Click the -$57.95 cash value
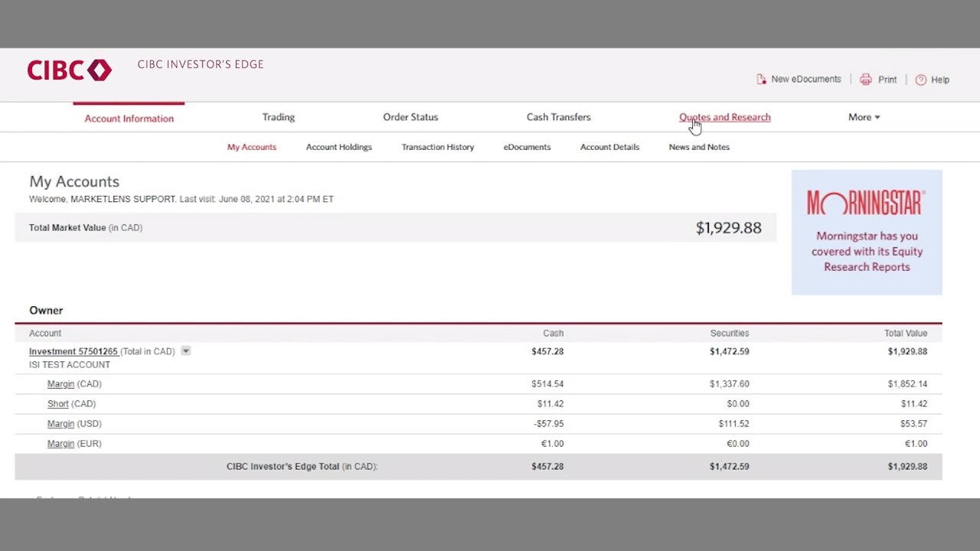Viewport: 980px width, 551px height. click(549, 424)
